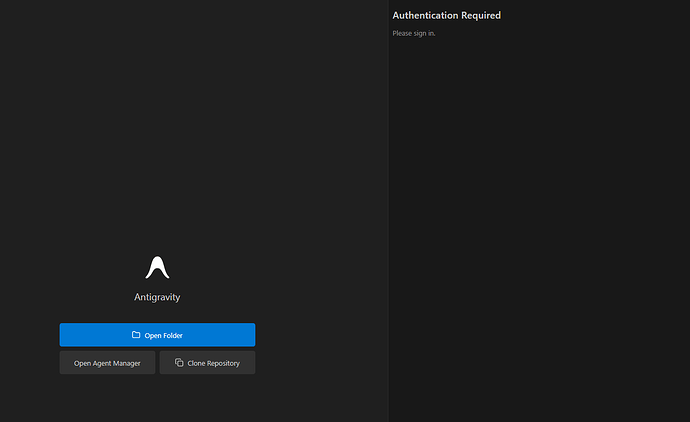The width and height of the screenshot is (690, 422).
Task: Open the Agent Manager
Action: point(107,363)
